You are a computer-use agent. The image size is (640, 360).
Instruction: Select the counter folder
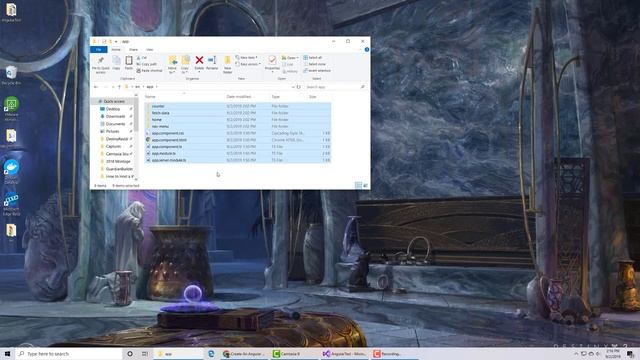pos(238,106)
